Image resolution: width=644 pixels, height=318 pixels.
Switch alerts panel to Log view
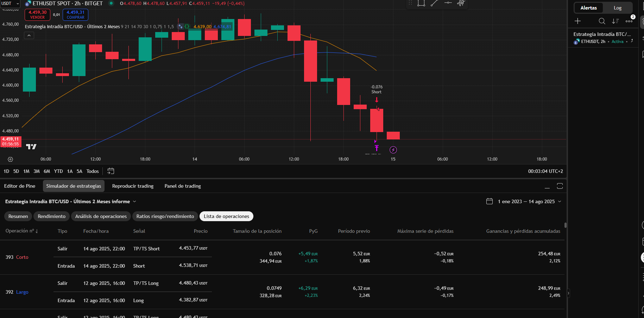(617, 8)
